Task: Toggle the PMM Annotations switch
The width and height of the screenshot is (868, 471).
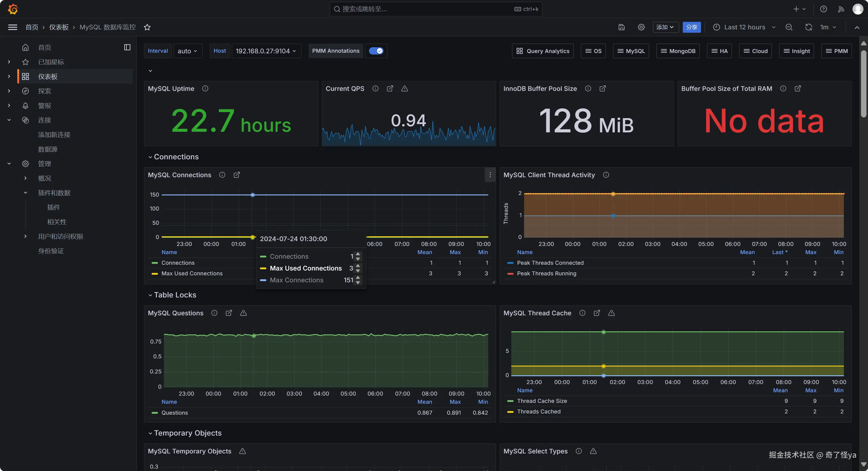Action: [x=376, y=51]
